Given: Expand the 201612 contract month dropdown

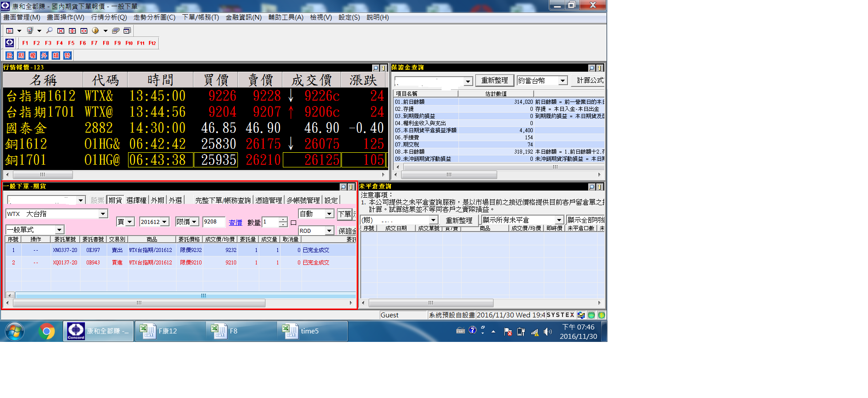Looking at the screenshot, I should (x=165, y=222).
